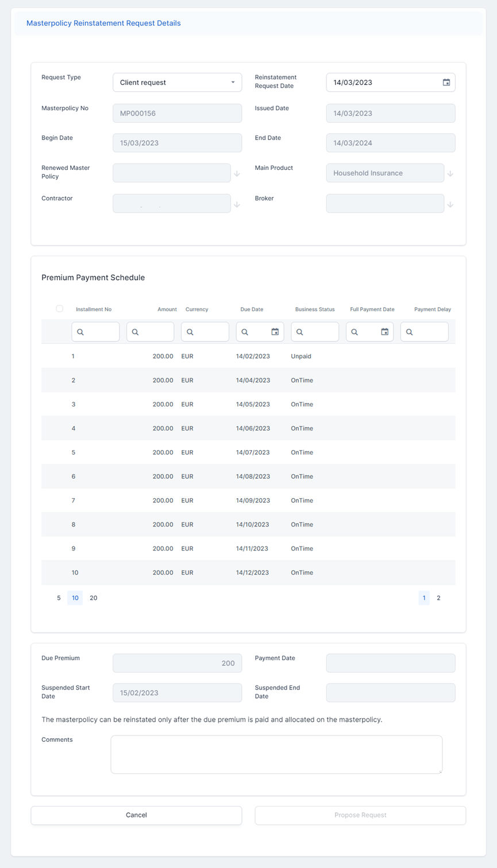Viewport: 497px width, 868px height.
Task: Click calendar icon in Full Payment Date filter
Action: pyautogui.click(x=384, y=332)
